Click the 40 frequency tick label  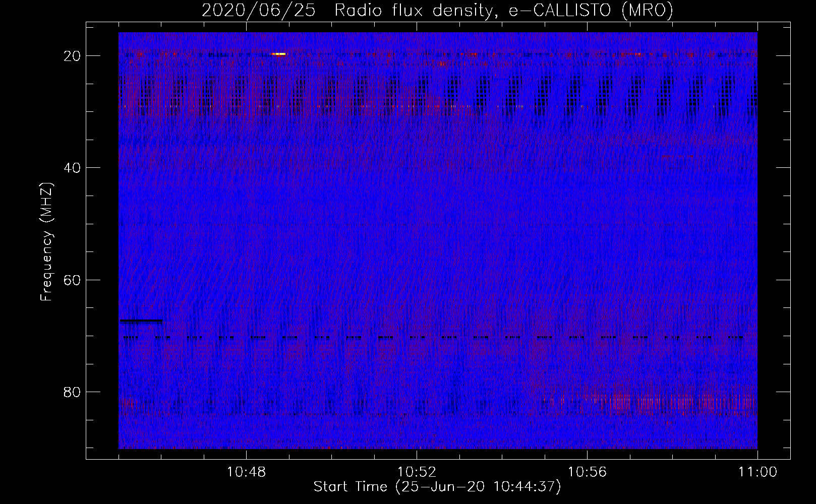[x=72, y=168]
